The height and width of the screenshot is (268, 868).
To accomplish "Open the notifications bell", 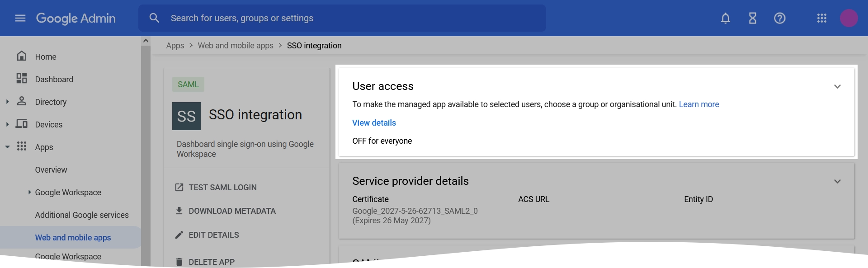I will point(726,18).
